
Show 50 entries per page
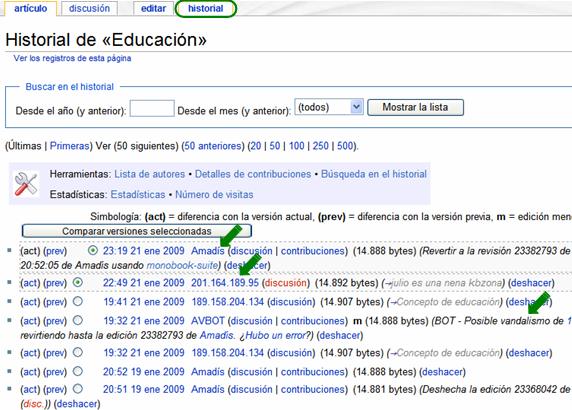pyautogui.click(x=275, y=146)
